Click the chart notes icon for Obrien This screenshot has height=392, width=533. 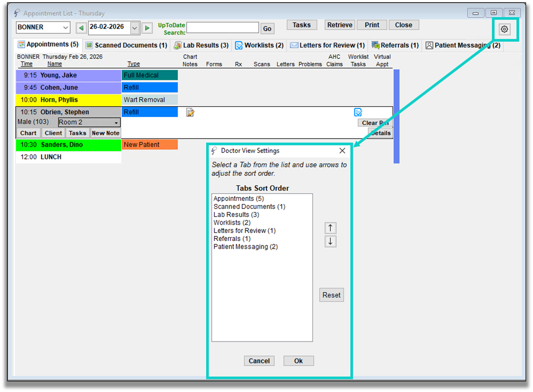click(190, 112)
